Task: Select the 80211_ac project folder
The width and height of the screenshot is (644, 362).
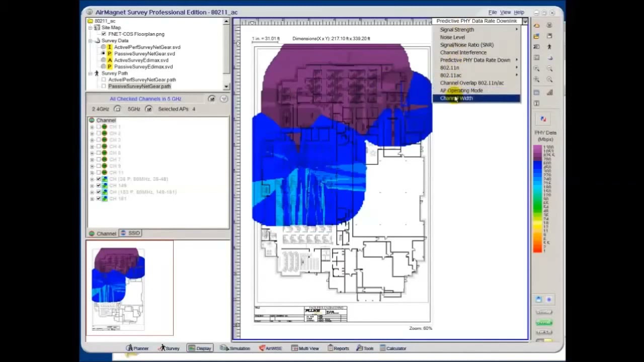Action: pos(102,21)
